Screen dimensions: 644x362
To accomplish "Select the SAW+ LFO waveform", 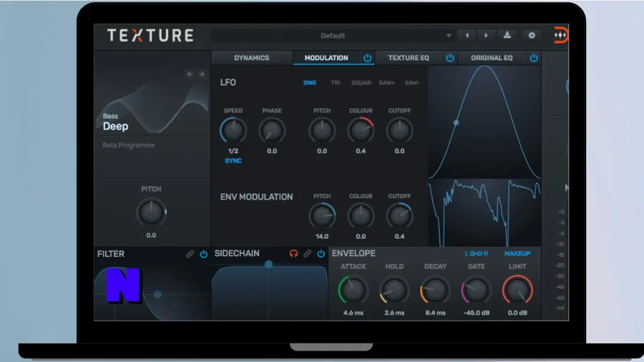I will (387, 83).
